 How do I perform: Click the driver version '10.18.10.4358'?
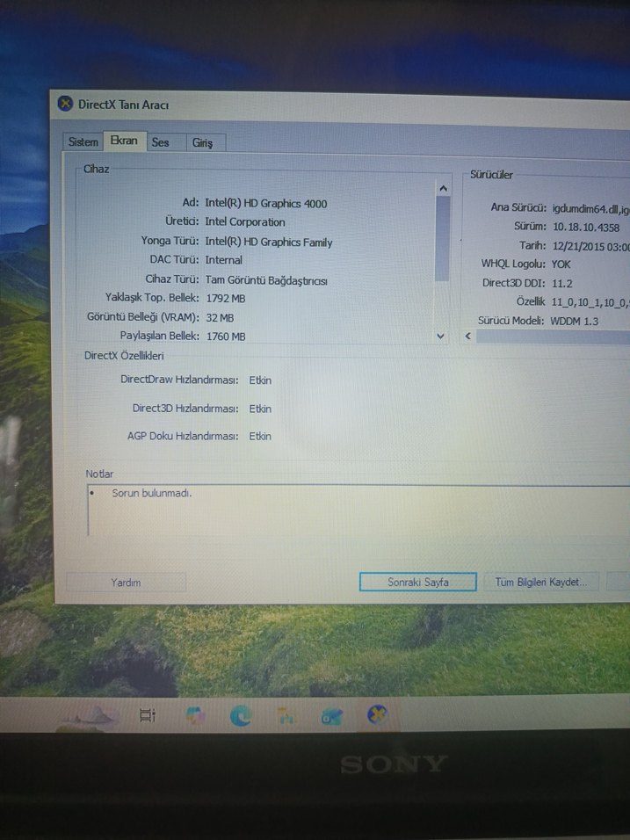click(586, 228)
